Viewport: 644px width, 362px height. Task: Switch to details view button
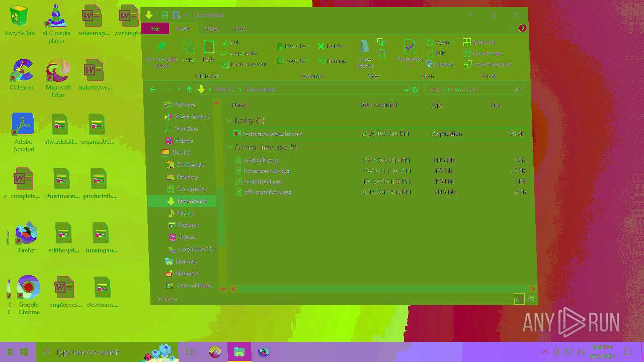[x=518, y=299]
